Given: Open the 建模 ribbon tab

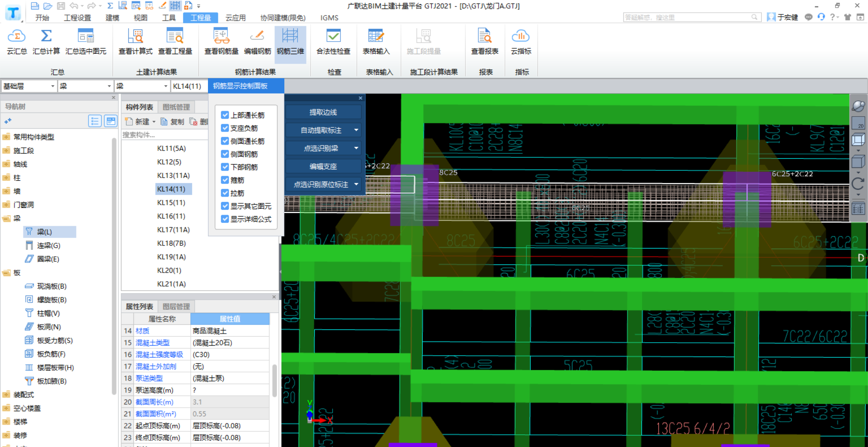Looking at the screenshot, I should pyautogui.click(x=112, y=18).
